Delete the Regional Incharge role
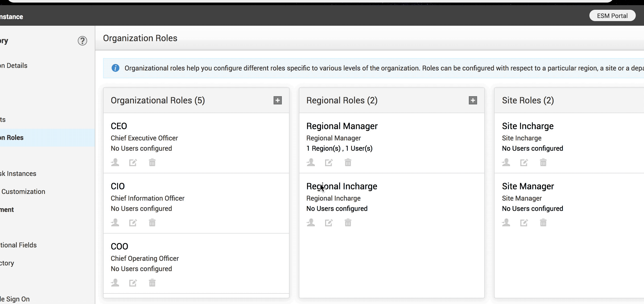The width and height of the screenshot is (644, 304). [x=348, y=223]
